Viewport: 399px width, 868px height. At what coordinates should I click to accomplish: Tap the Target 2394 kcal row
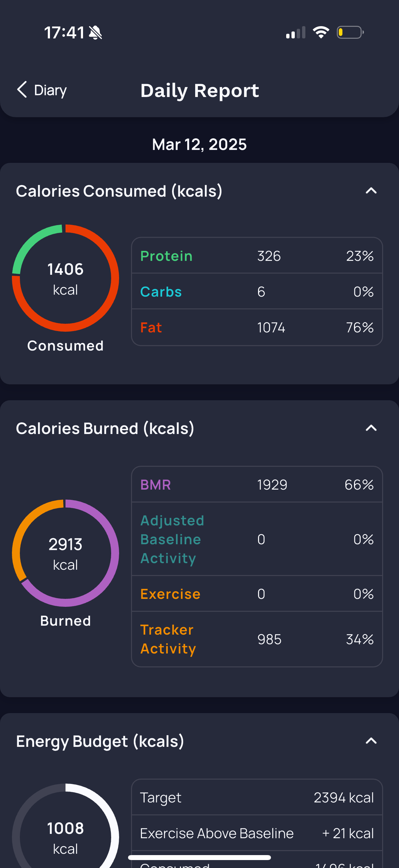click(x=257, y=797)
